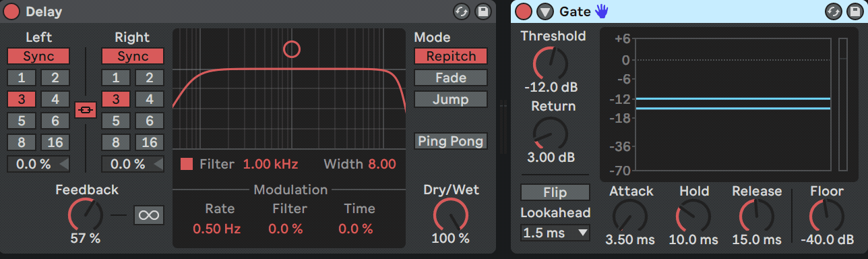The height and width of the screenshot is (259, 868).
Task: Click filter Width 8.00 value
Action: click(x=382, y=164)
